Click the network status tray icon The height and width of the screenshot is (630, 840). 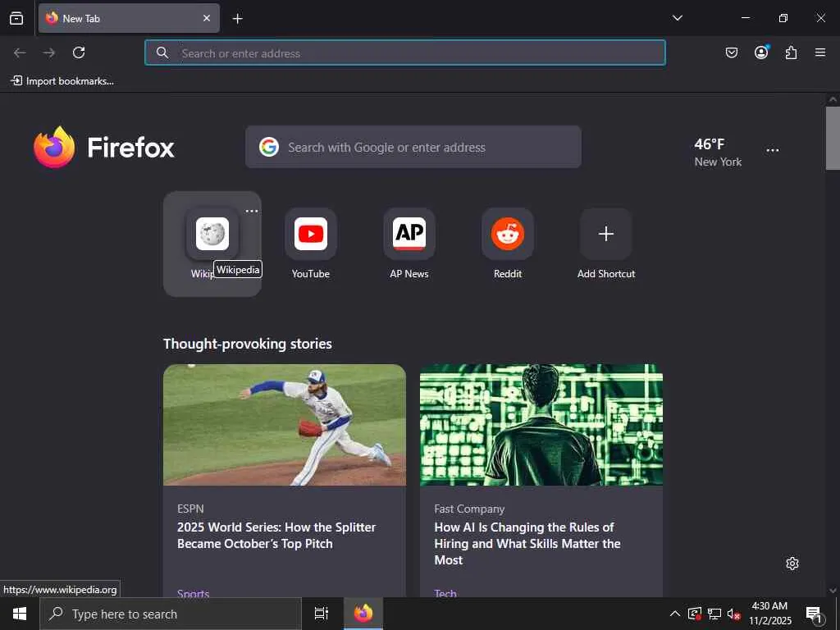click(714, 614)
